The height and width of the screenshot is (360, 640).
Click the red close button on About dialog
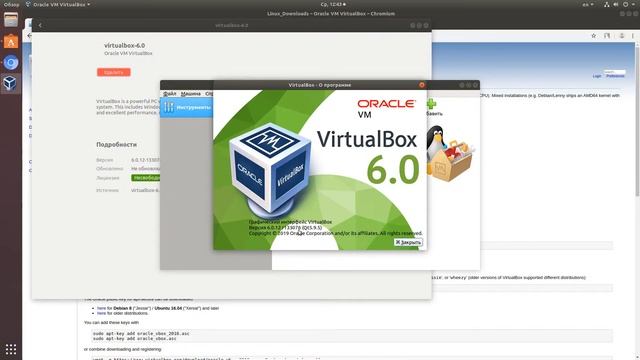pos(422,85)
